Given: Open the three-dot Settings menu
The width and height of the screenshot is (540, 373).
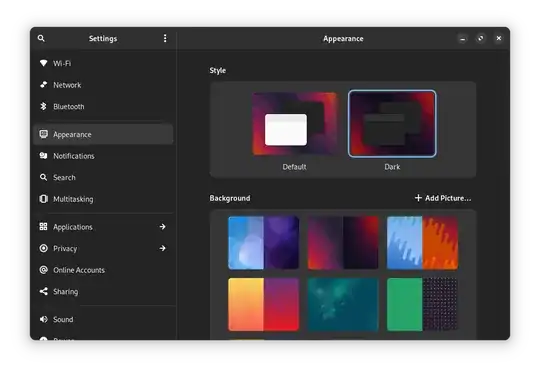Looking at the screenshot, I should [165, 38].
